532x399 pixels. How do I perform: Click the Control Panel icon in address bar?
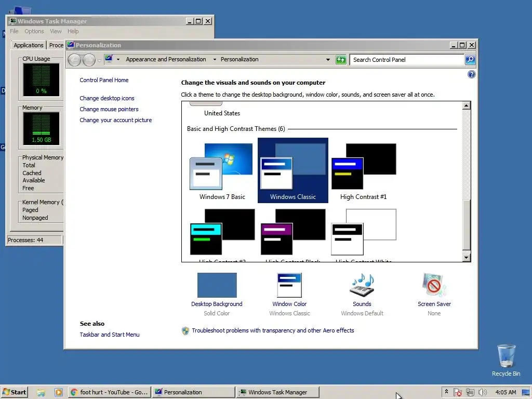pyautogui.click(x=109, y=59)
